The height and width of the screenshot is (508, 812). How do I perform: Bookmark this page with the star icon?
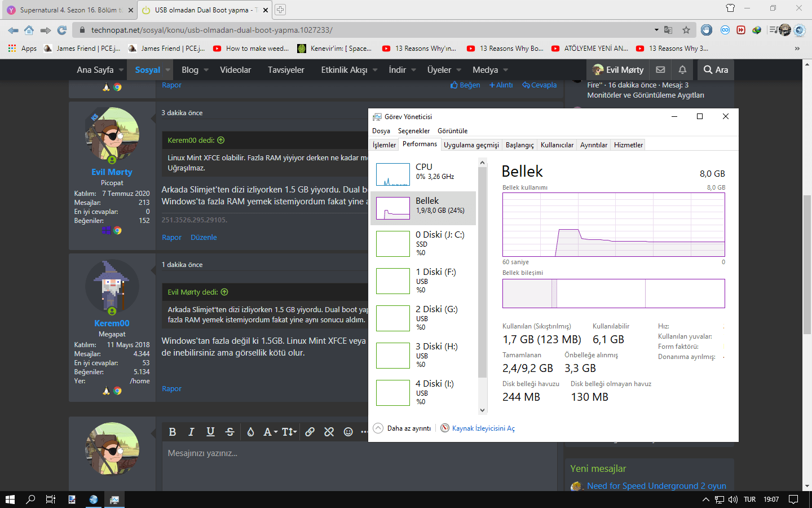686,30
